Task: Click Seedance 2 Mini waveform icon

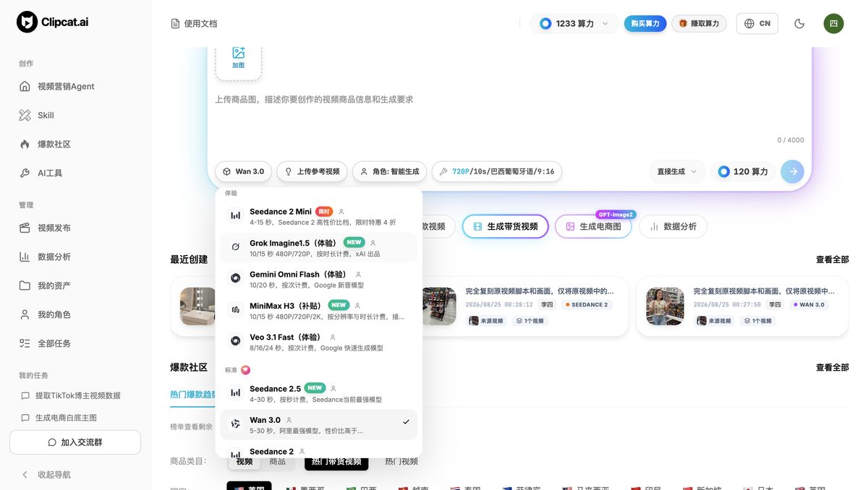Action: pyautogui.click(x=236, y=215)
